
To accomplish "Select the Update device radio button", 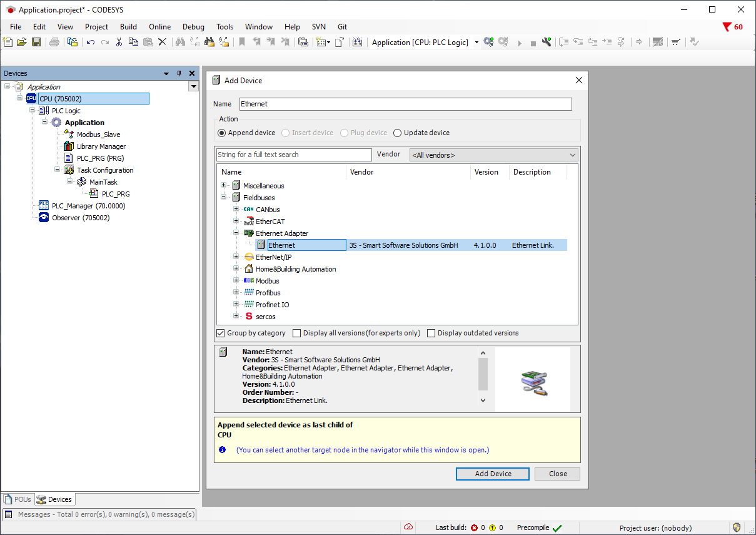I will (398, 133).
